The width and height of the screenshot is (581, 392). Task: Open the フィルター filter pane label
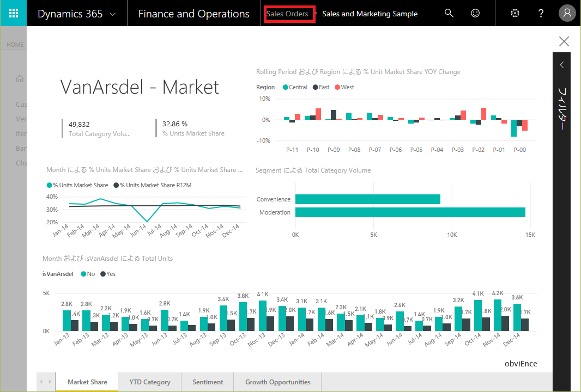click(562, 108)
